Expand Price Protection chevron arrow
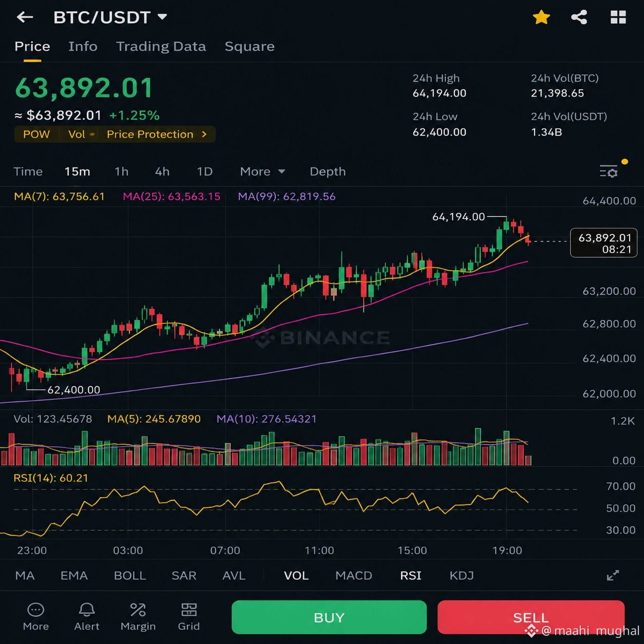Screen dimensions: 644x644 (x=204, y=134)
